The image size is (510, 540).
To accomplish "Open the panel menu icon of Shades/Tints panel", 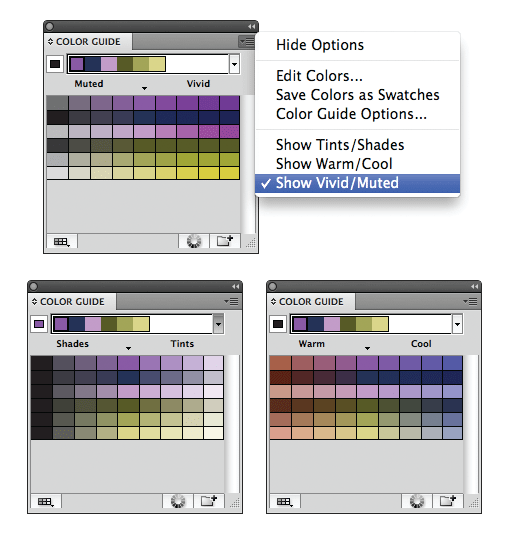I will [231, 302].
